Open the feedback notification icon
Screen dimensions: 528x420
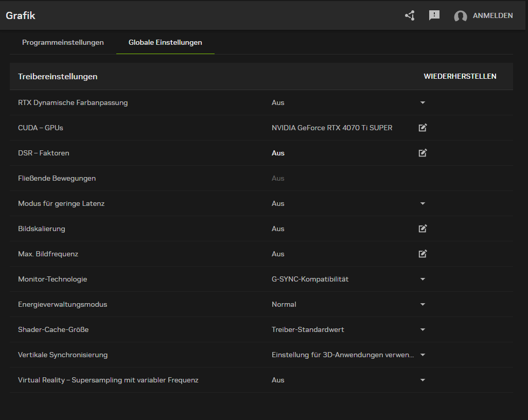tap(434, 15)
